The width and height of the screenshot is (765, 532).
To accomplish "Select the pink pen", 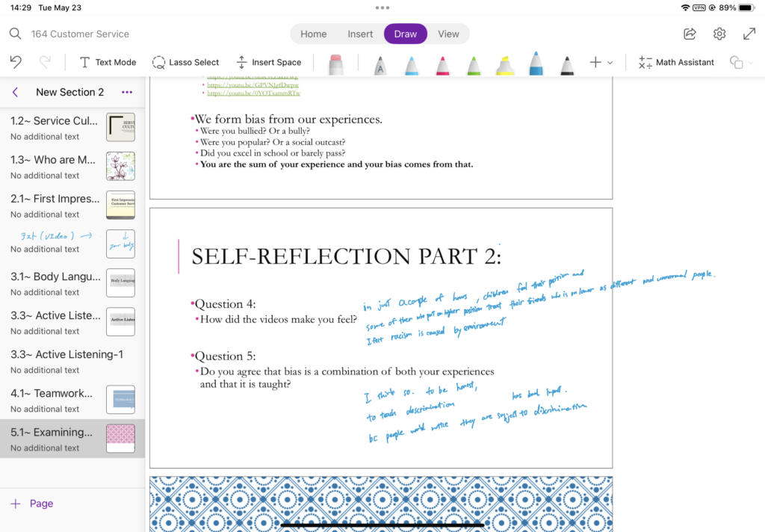I will click(x=443, y=65).
